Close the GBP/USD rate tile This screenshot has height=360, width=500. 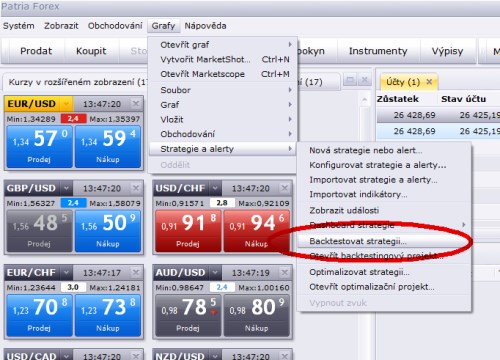136,188
